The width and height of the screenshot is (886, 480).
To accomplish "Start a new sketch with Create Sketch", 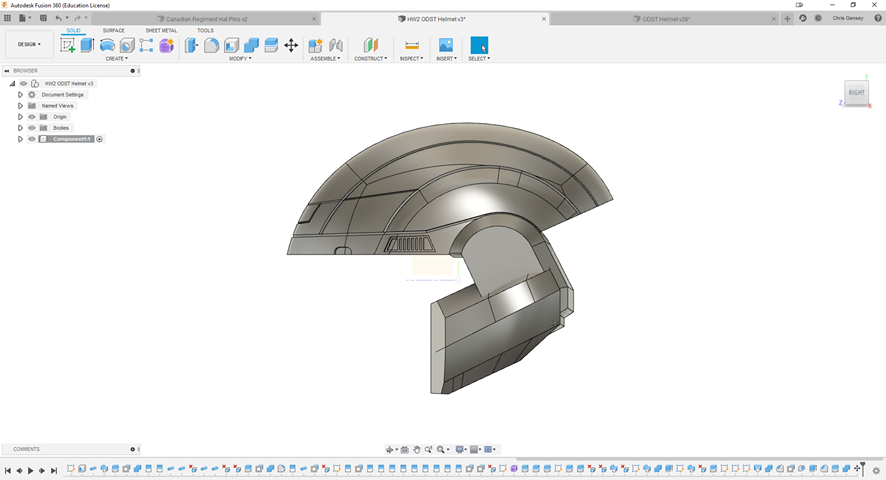I will pyautogui.click(x=68, y=45).
